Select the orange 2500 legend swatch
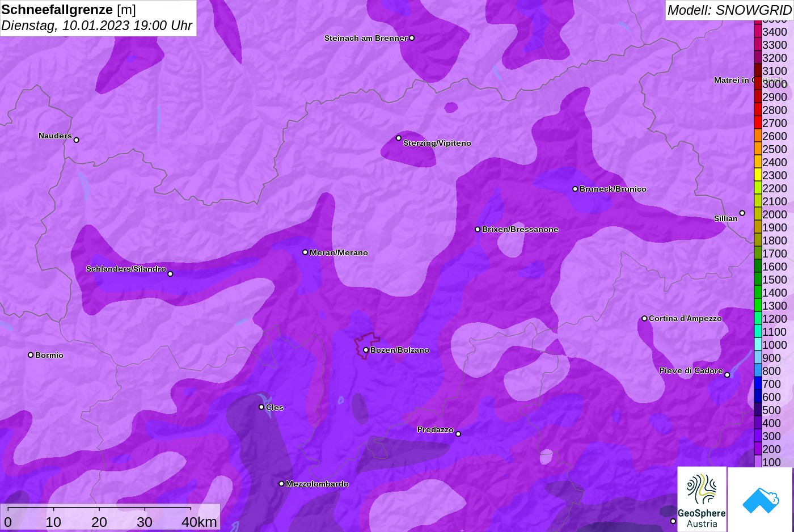This screenshot has height=532, width=794. tap(758, 149)
